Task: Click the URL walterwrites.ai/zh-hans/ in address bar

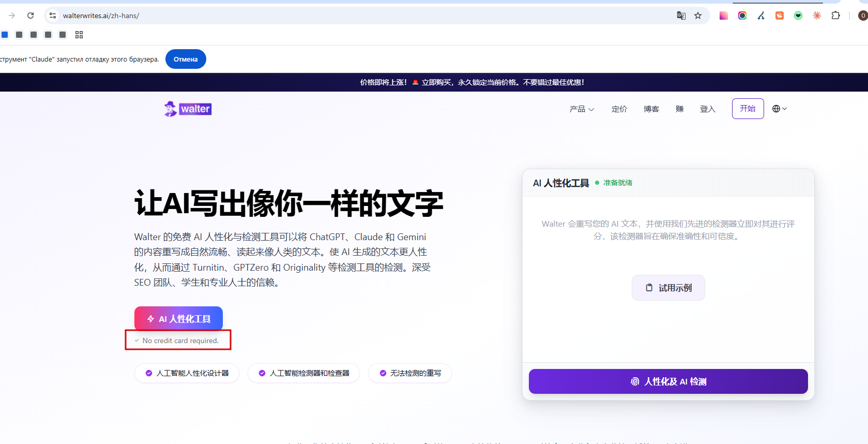Action: click(101, 16)
